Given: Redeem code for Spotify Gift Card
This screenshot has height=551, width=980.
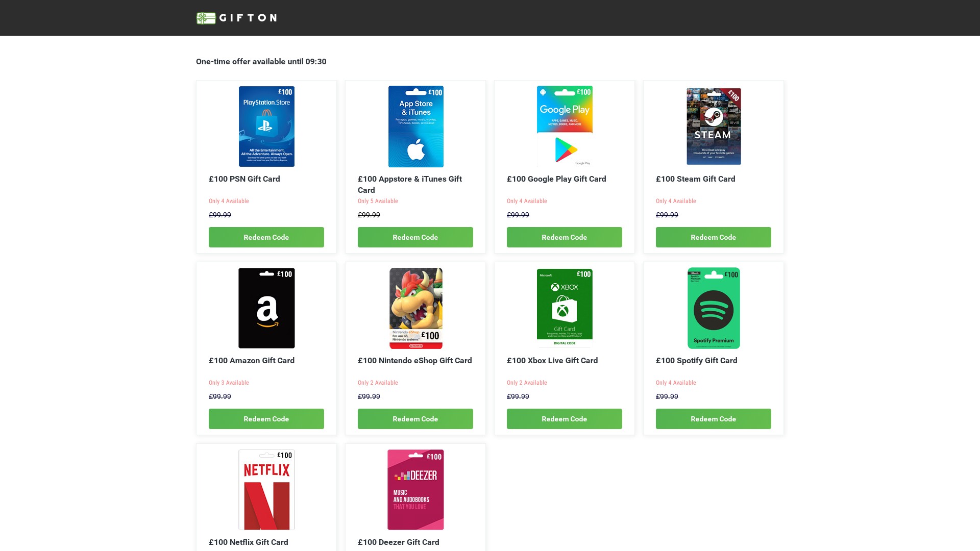Looking at the screenshot, I should 714,419.
